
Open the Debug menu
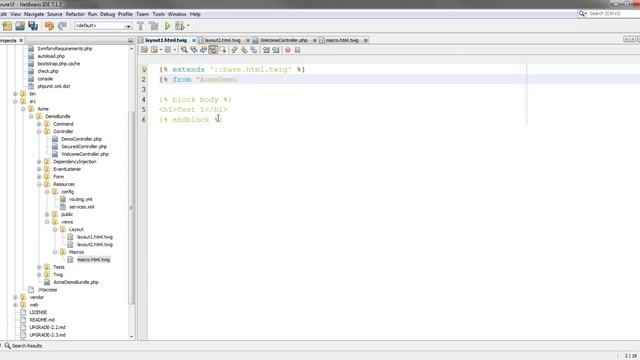coord(107,14)
